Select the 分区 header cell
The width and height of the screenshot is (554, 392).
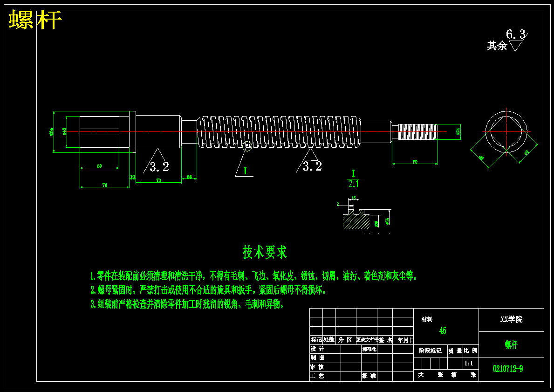tap(345, 340)
